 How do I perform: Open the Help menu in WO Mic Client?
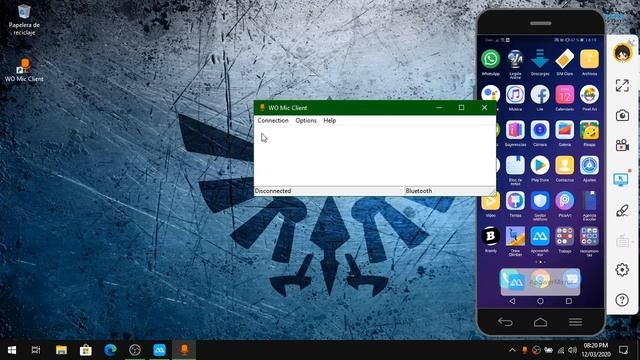329,120
